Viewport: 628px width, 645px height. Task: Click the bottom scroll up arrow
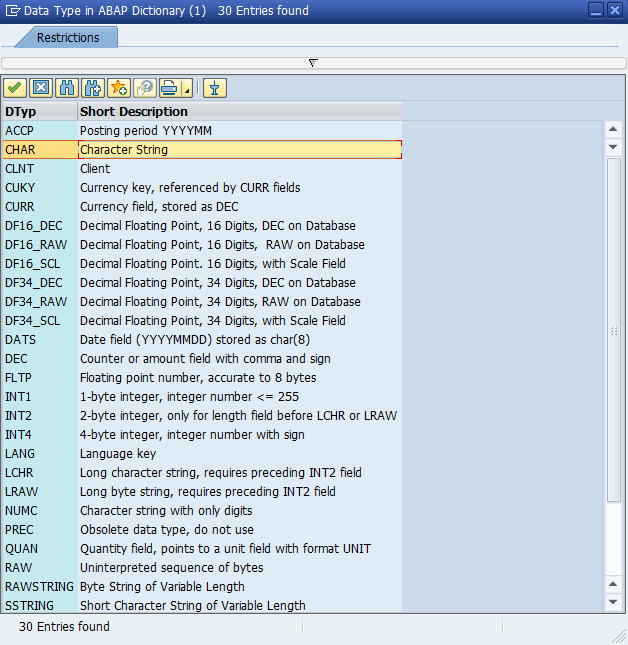tap(613, 585)
